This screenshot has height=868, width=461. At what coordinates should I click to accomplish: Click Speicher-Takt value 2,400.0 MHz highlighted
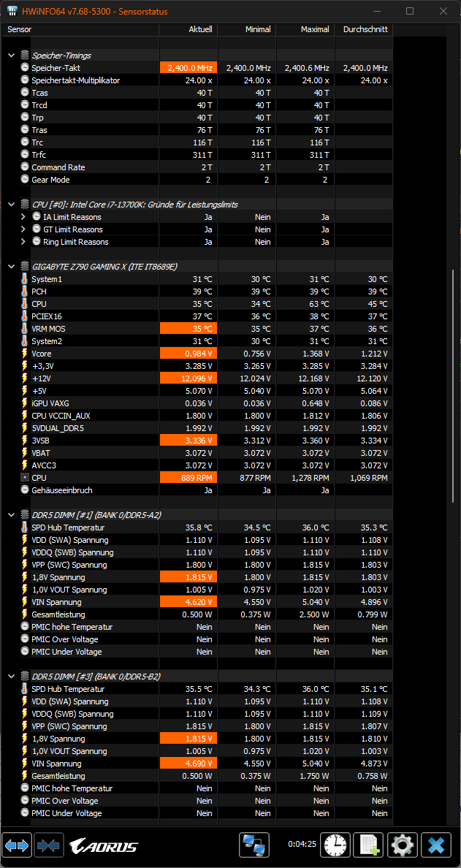click(x=189, y=67)
